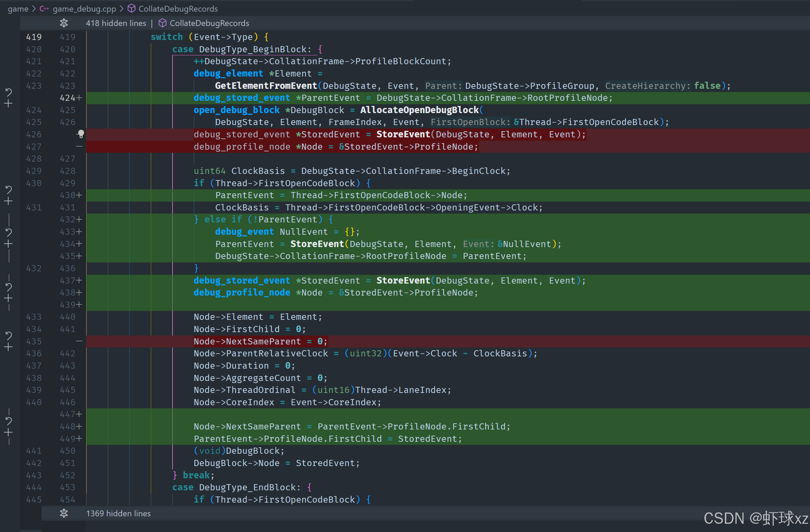Open the lightbulb code actions on line 426

click(x=81, y=134)
